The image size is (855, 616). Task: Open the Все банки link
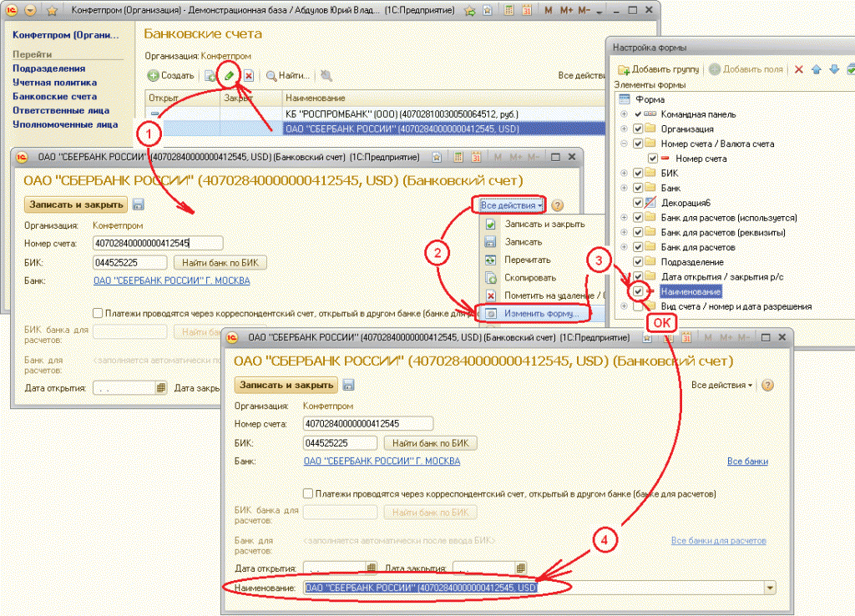click(x=746, y=462)
